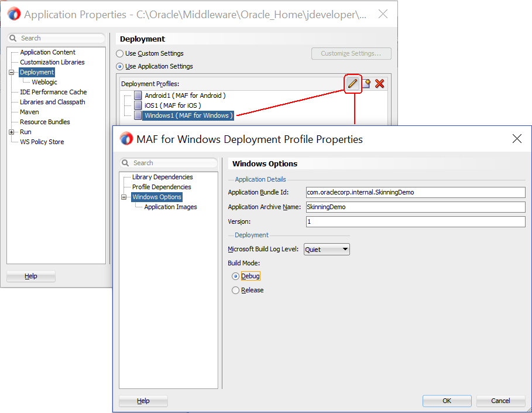Click the Search field in Application Properties

click(56, 38)
